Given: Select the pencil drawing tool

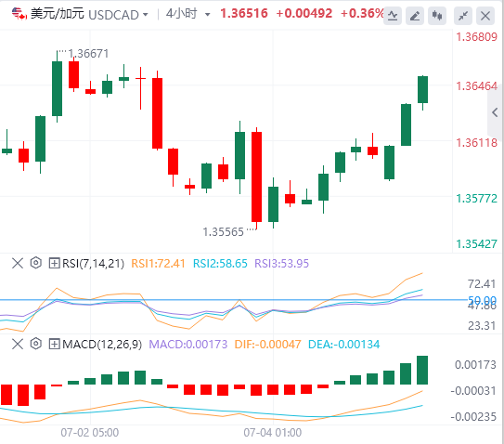Looking at the screenshot, I should [x=415, y=15].
